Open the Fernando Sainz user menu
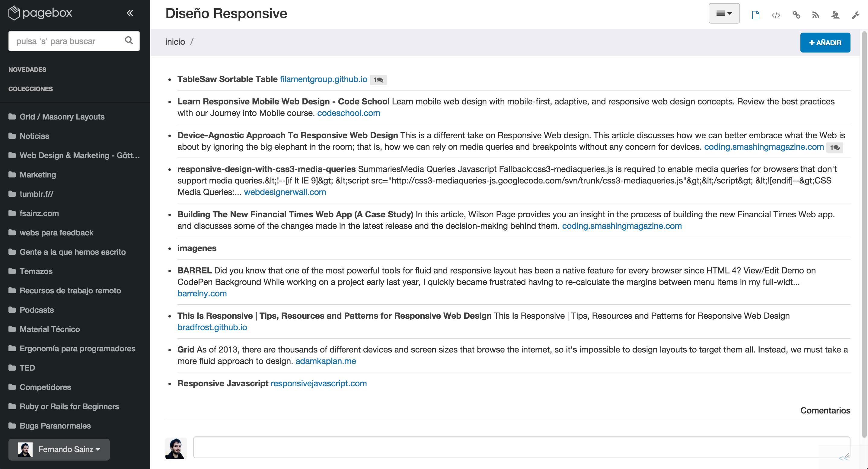Screen dimensions: 868x469 [x=59, y=449]
